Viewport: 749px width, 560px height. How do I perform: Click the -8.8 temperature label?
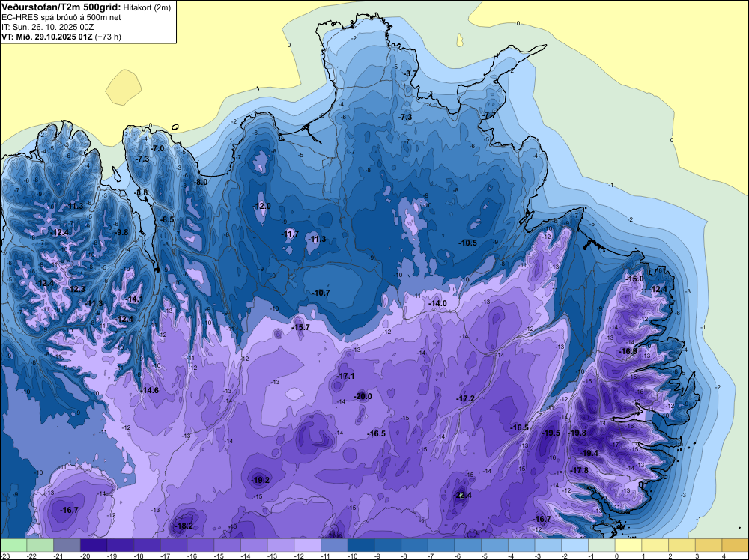click(x=142, y=193)
